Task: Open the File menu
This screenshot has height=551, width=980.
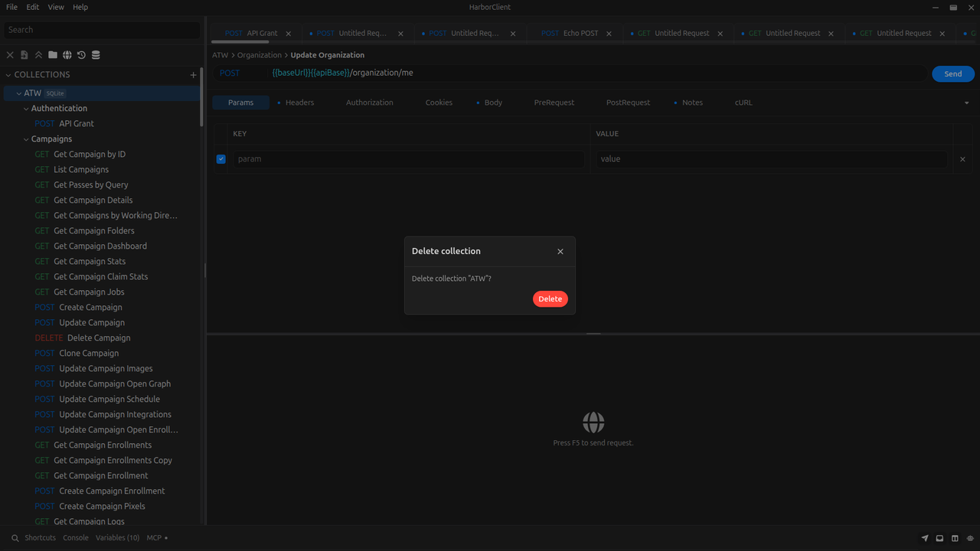Action: [x=11, y=7]
